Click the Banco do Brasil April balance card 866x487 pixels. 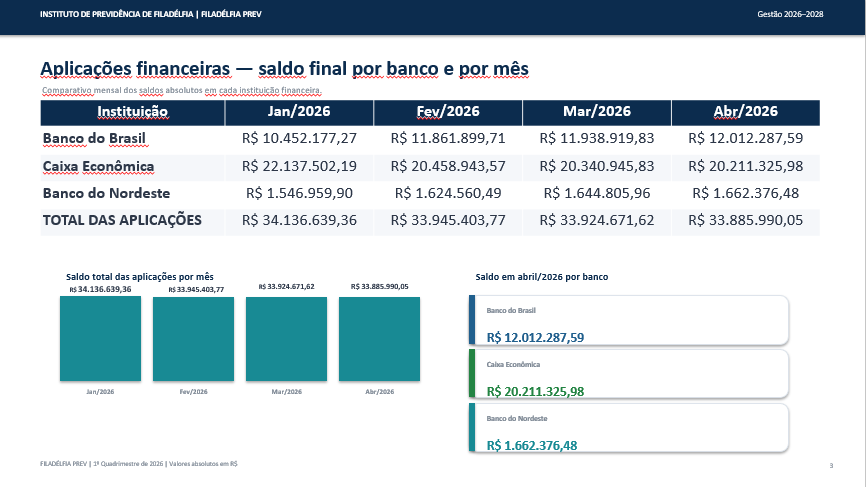(629, 320)
